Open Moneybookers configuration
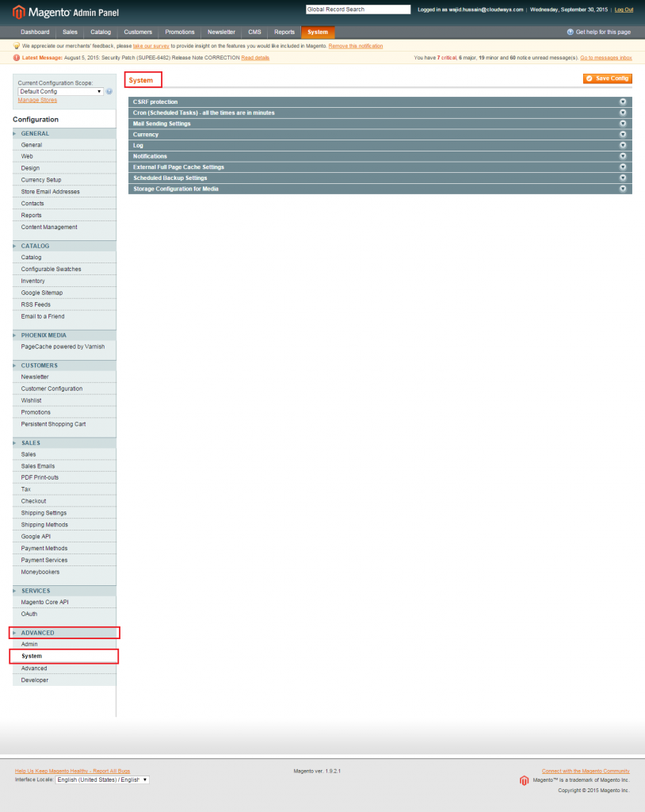 point(64,573)
